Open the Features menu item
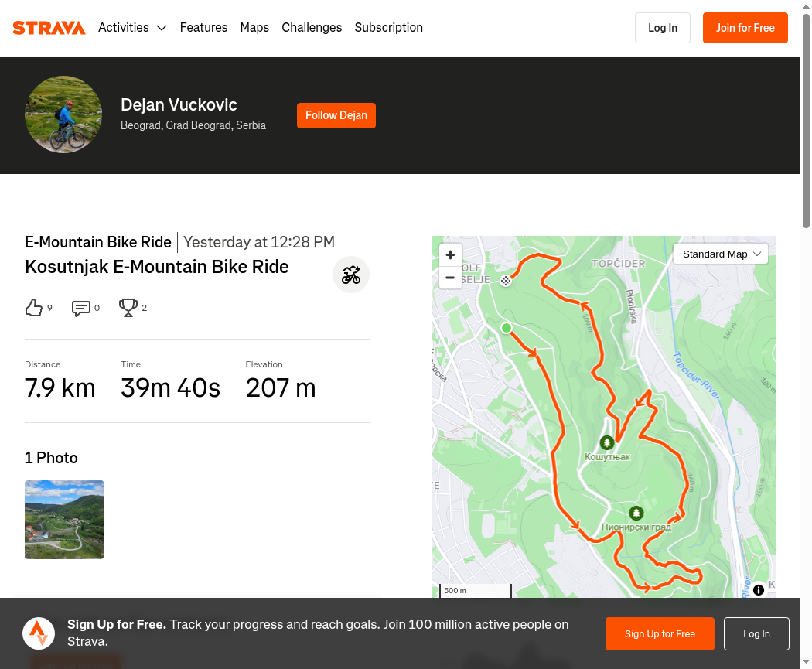 tap(203, 28)
